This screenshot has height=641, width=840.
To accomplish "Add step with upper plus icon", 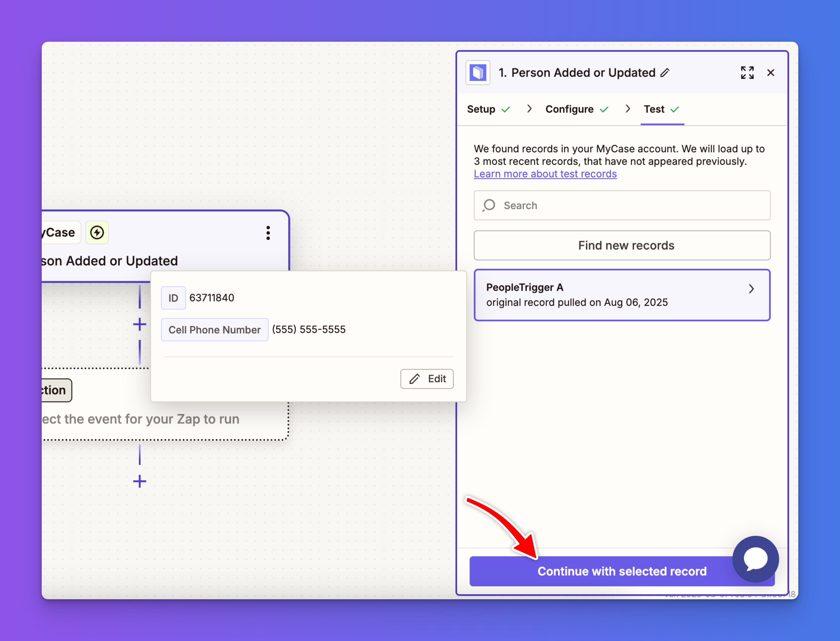I will coord(140,325).
